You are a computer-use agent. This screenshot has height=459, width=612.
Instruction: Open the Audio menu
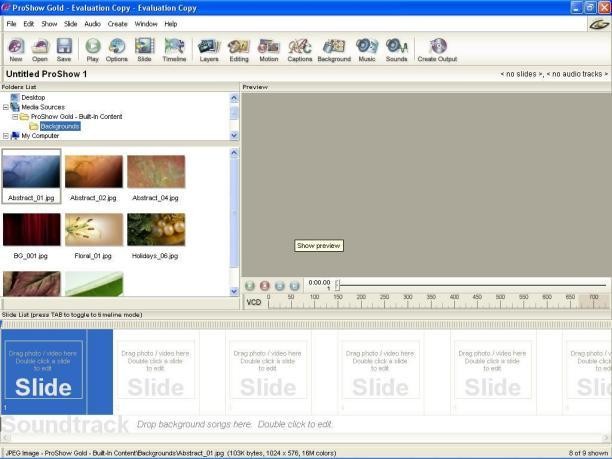(93, 24)
